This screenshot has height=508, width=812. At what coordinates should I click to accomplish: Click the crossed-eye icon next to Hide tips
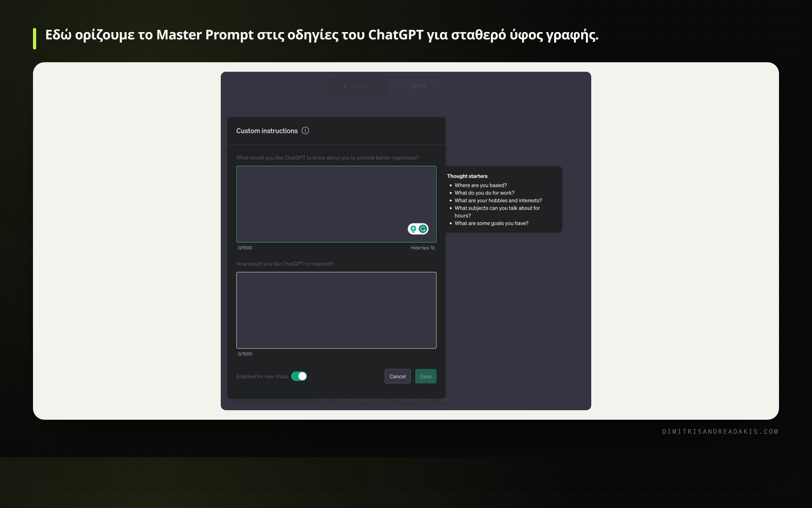(433, 248)
